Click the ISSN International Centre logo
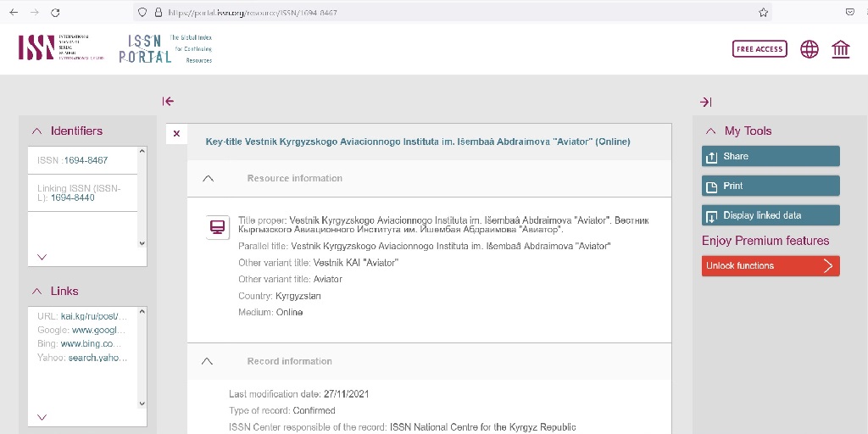868x434 pixels. [x=60, y=47]
